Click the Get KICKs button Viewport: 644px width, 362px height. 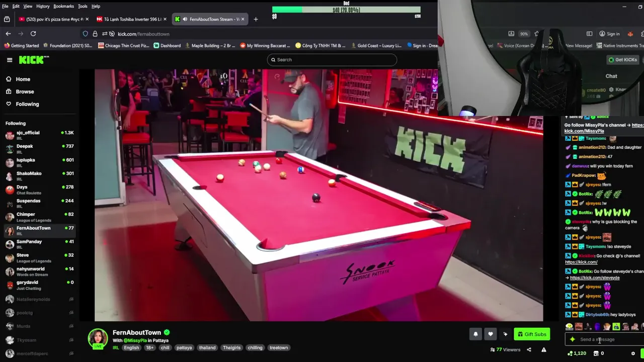click(x=623, y=60)
